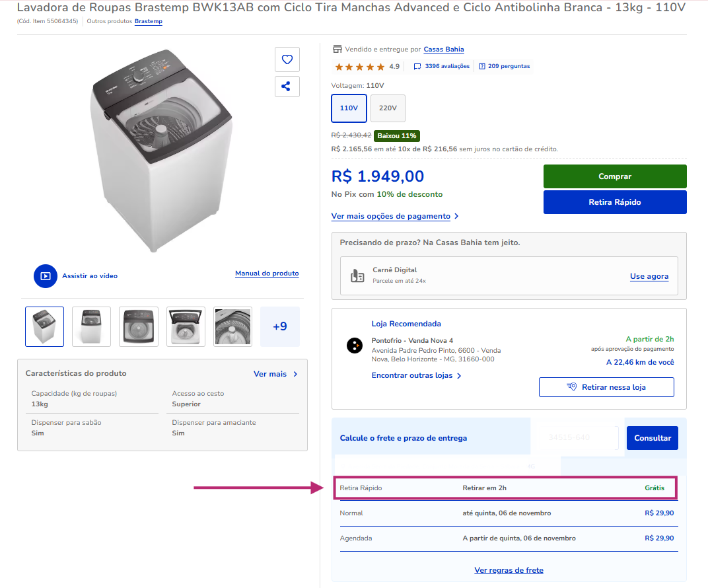Image resolution: width=708 pixels, height=588 pixels.
Task: Click the Pontofrio store logo icon
Action: click(355, 345)
